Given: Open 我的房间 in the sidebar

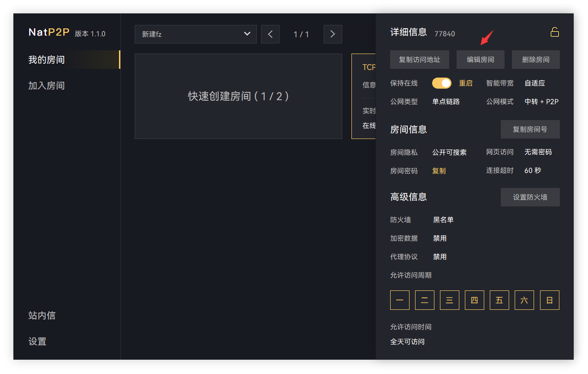Looking at the screenshot, I should (47, 60).
